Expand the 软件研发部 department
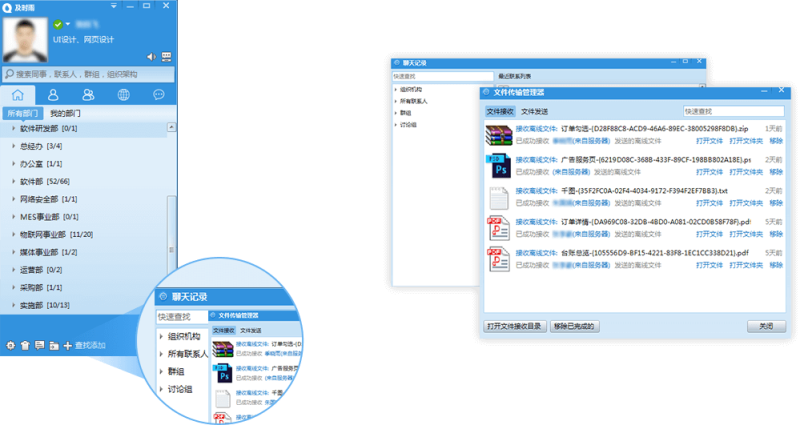The image size is (800, 425). [13, 129]
